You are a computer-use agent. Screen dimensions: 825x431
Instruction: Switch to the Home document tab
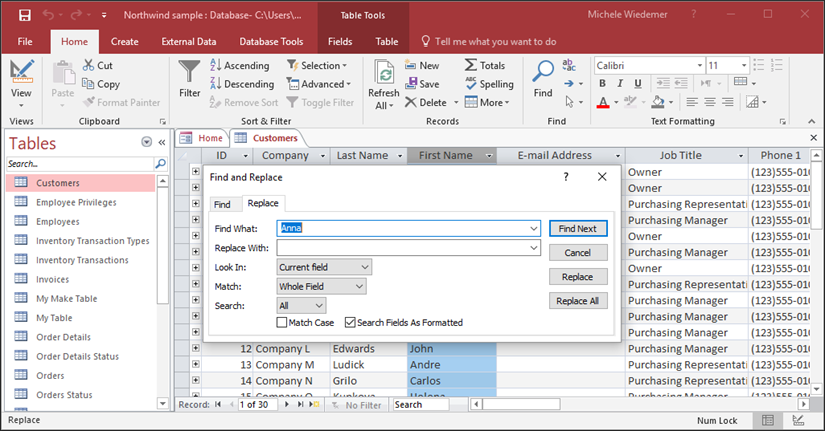click(x=203, y=138)
